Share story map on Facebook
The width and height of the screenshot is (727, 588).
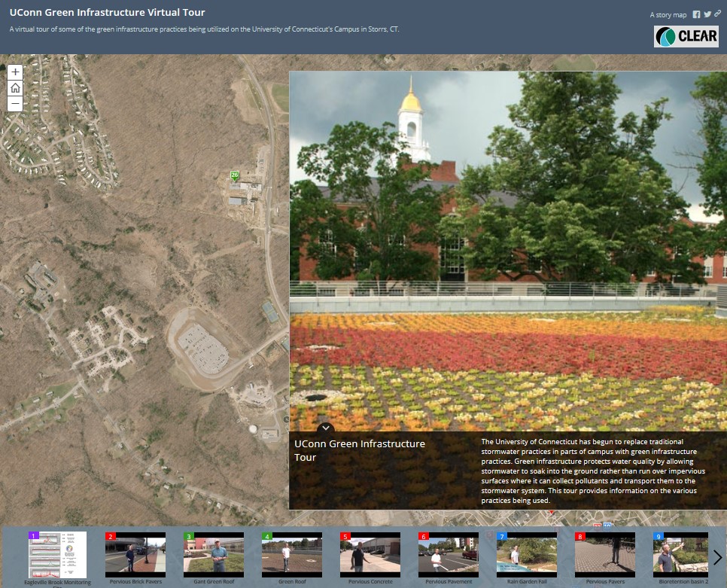(696, 14)
